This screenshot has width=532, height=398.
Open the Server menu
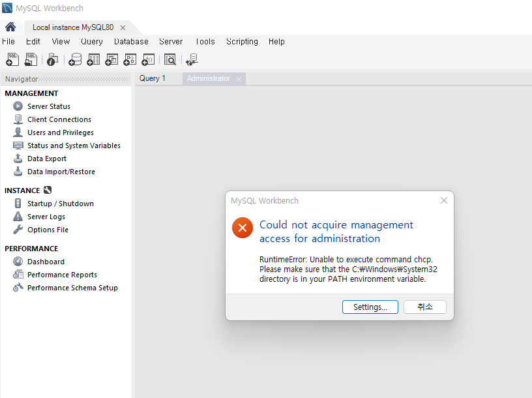tap(171, 41)
